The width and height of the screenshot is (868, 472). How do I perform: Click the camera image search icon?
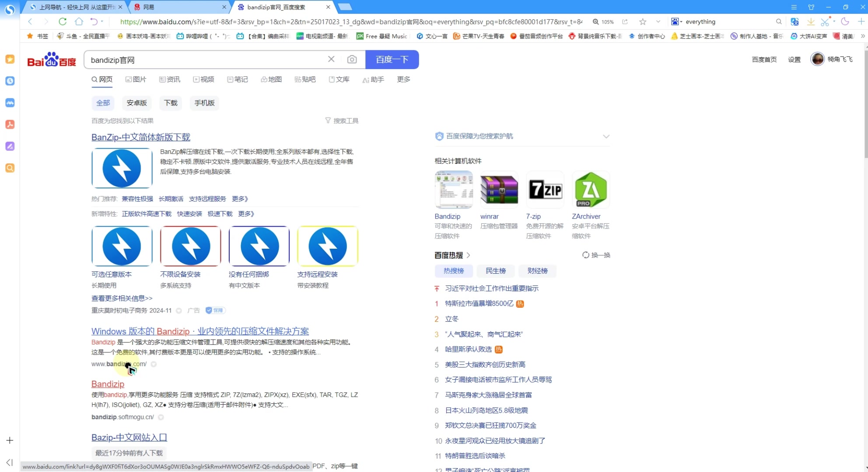pos(352,59)
